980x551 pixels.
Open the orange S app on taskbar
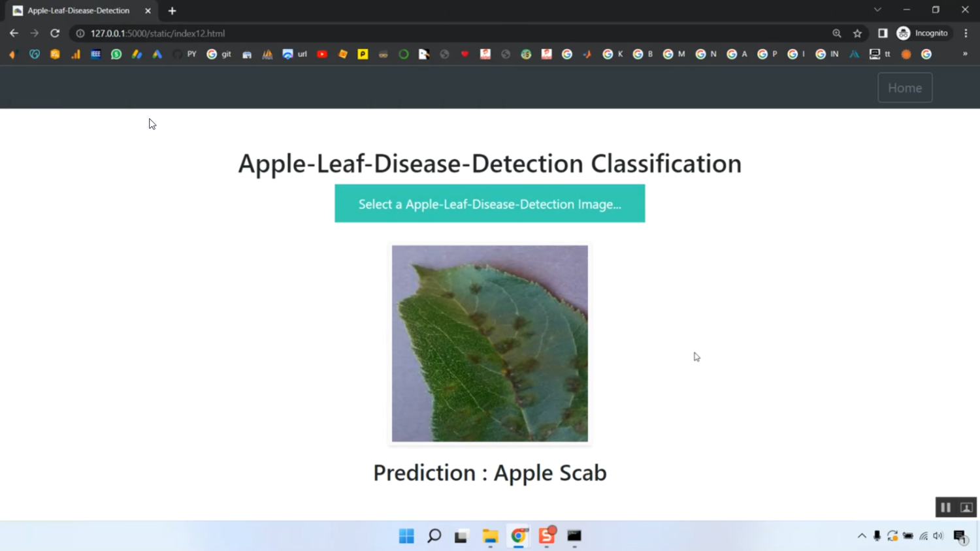tap(547, 535)
